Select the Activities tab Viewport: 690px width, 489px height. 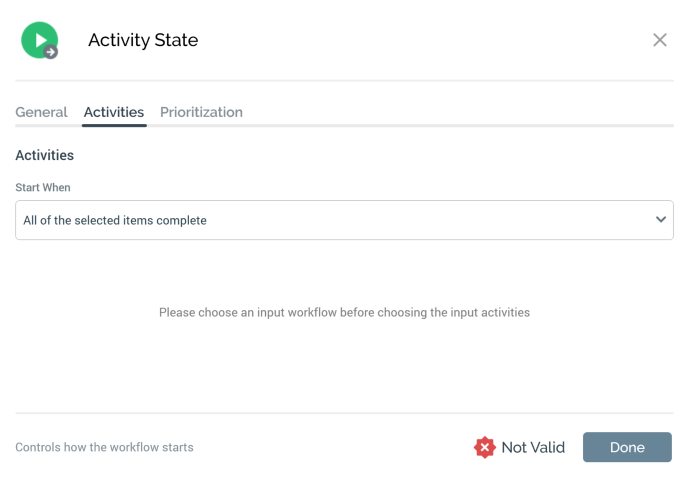point(114,112)
